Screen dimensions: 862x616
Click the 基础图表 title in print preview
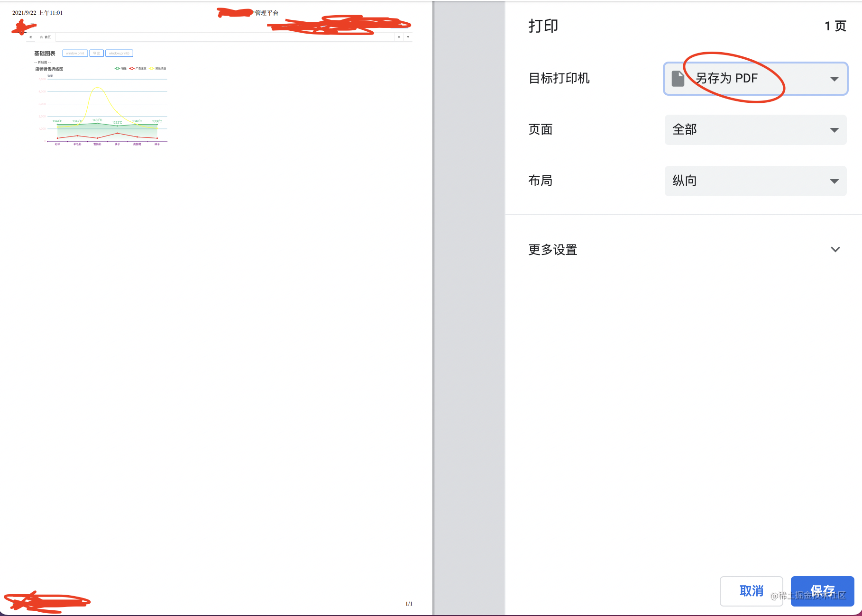coord(45,54)
